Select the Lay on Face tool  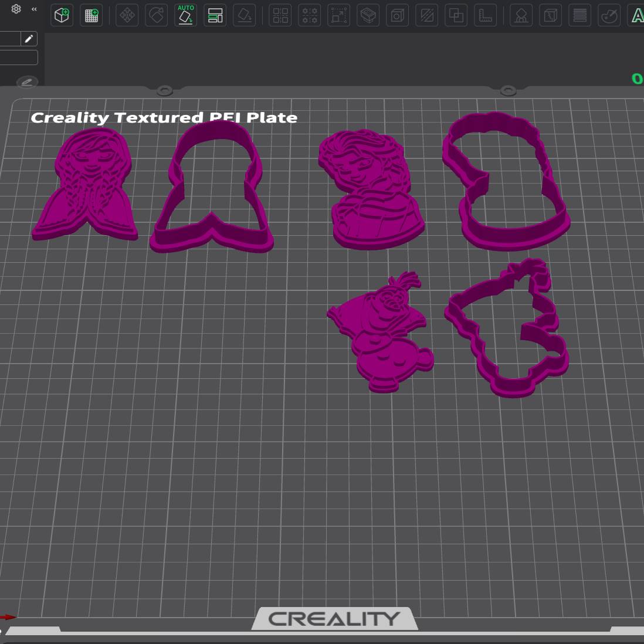[245, 15]
